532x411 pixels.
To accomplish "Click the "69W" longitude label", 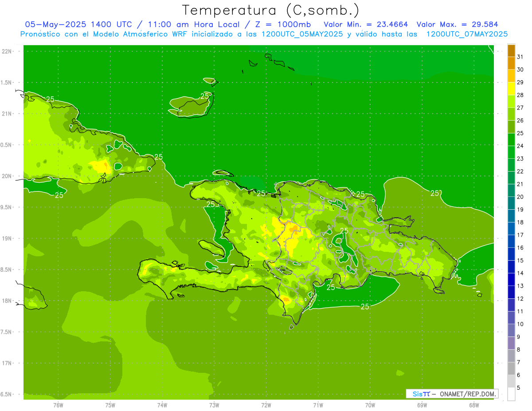I will [x=422, y=405].
